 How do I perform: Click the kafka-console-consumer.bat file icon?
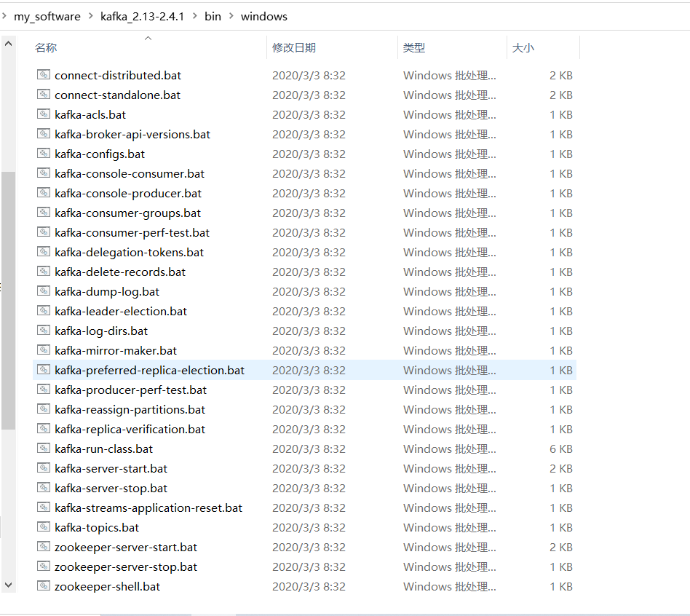pyautogui.click(x=43, y=173)
